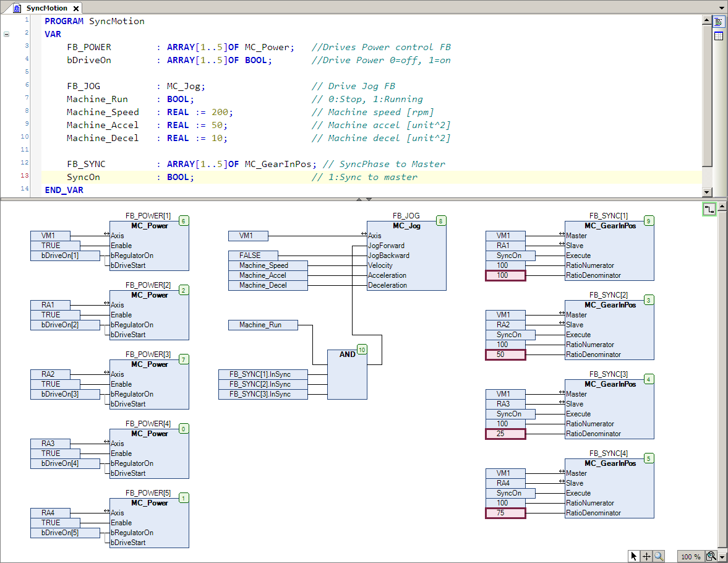This screenshot has height=563, width=728.
Task: Select the MC_Jog block title
Action: coord(406,226)
